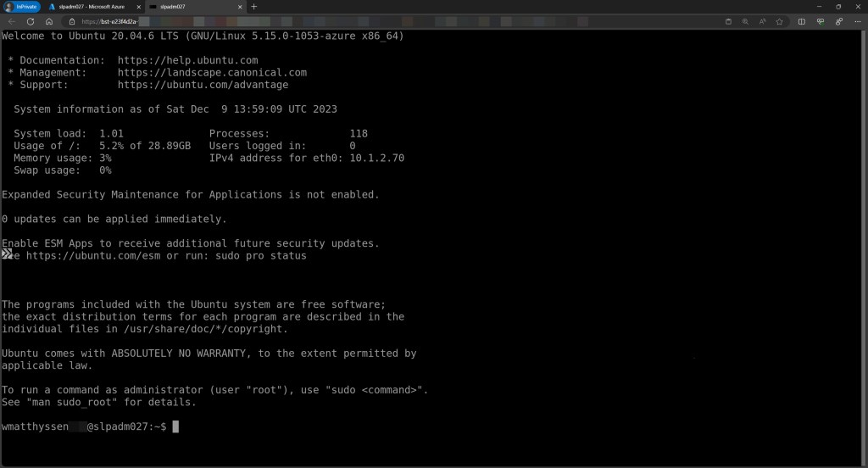Add page to favorites with star icon
The image size is (868, 468).
click(779, 21)
